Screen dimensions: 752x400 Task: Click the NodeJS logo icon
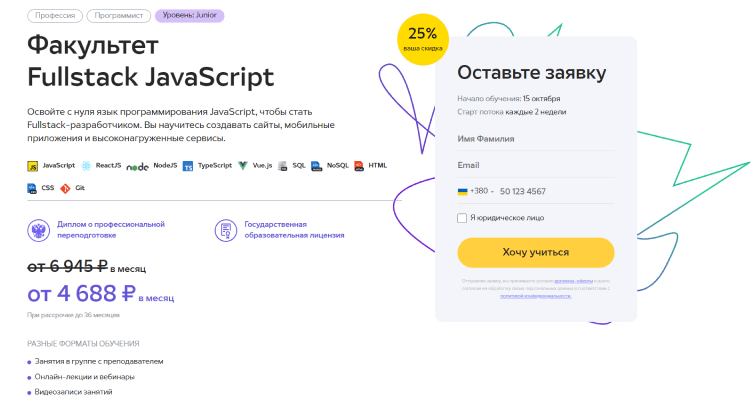[x=138, y=167]
